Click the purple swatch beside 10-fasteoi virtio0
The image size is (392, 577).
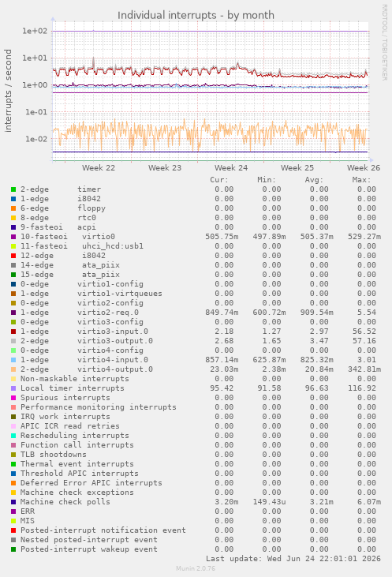point(13,237)
